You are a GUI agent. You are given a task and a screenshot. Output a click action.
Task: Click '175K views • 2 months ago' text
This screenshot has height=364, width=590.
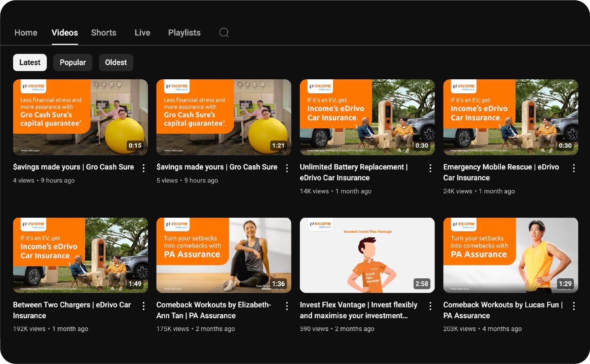(196, 329)
